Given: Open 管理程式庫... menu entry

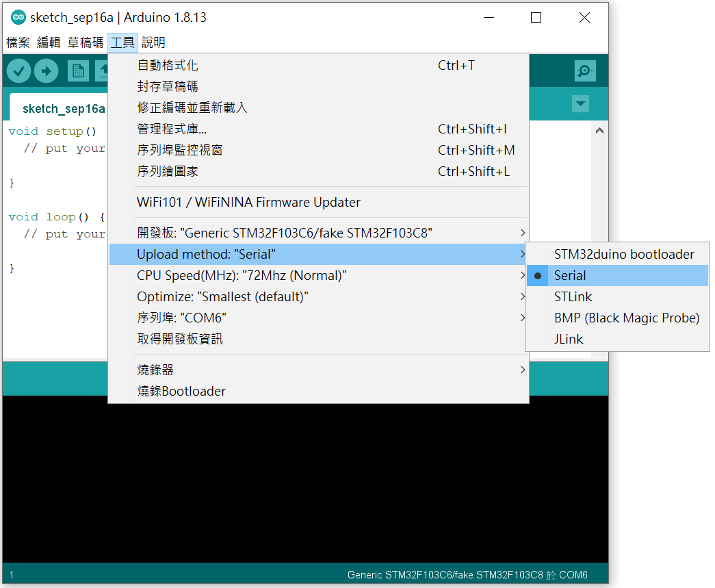Looking at the screenshot, I should [318, 129].
